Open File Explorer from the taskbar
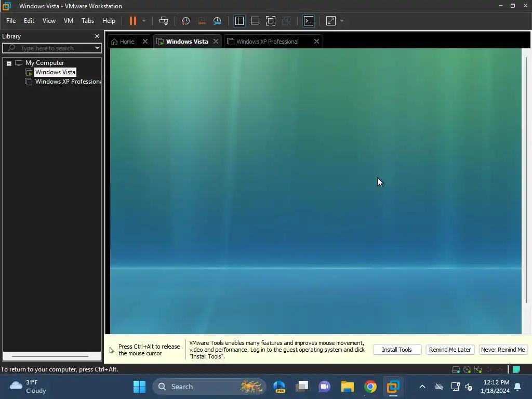This screenshot has height=399, width=532. click(x=348, y=387)
